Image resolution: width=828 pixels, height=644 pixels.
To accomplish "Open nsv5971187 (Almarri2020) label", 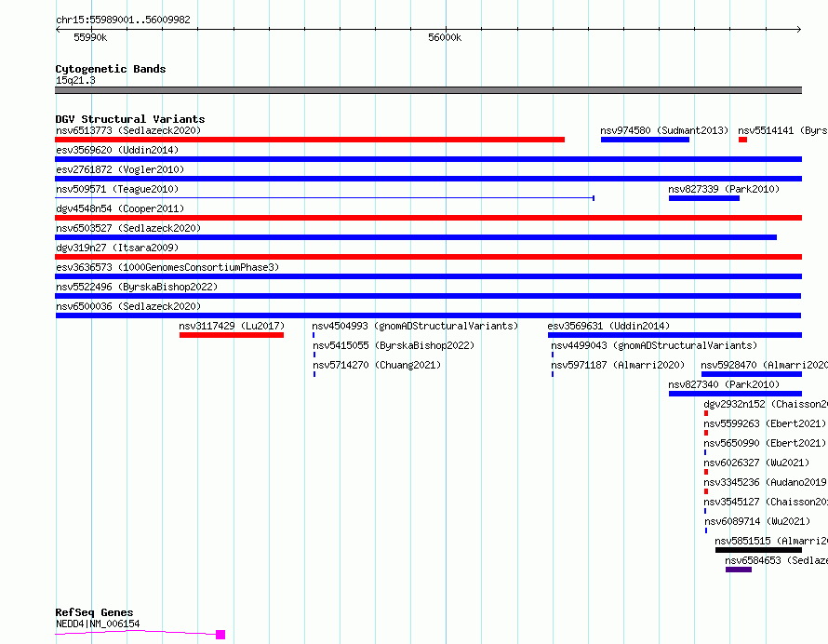I will point(618,365).
